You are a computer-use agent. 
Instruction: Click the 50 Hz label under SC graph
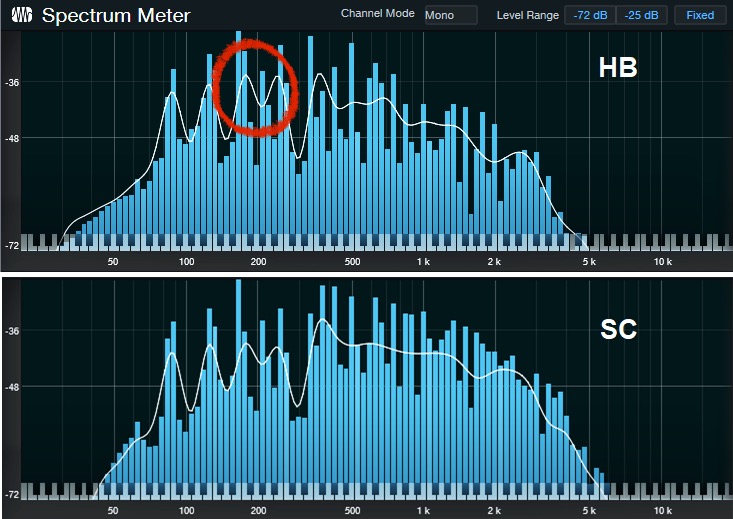[113, 511]
